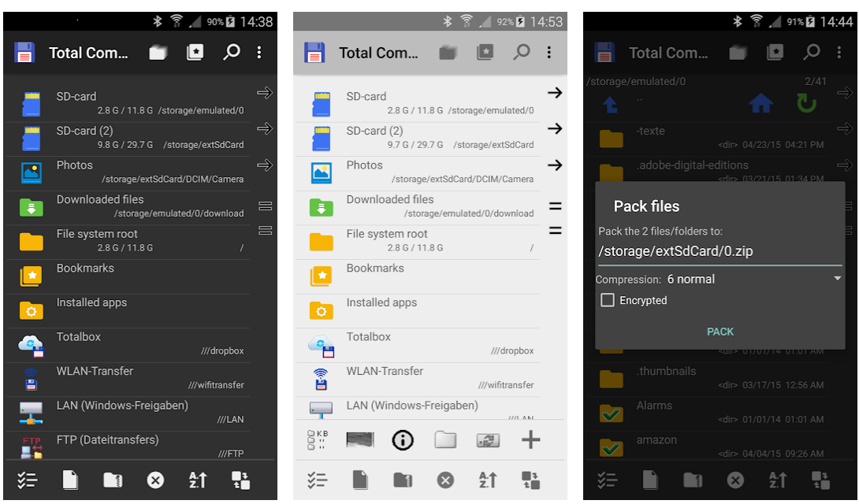Viewport: 859px width, 504px height.
Task: Open Totalbox in the light-theme screen
Action: point(418,345)
